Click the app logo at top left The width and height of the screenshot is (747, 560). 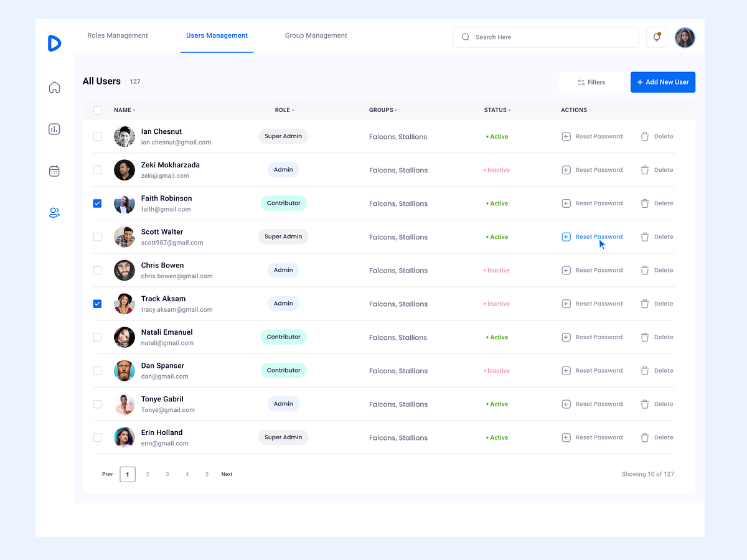(54, 44)
